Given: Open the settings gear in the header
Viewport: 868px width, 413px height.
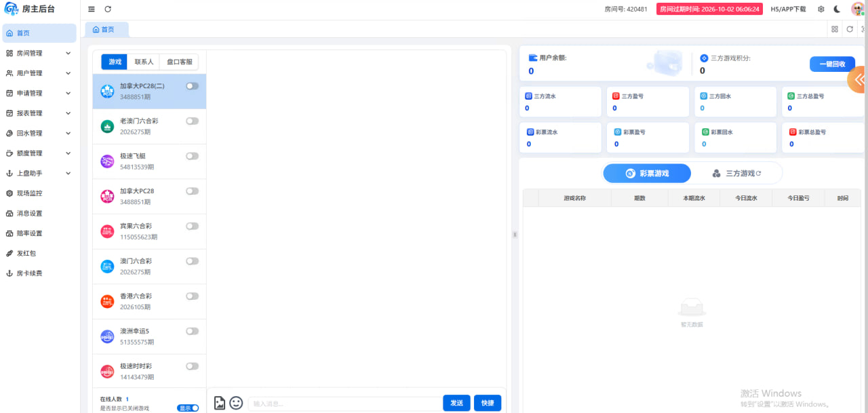Looking at the screenshot, I should tap(821, 9).
